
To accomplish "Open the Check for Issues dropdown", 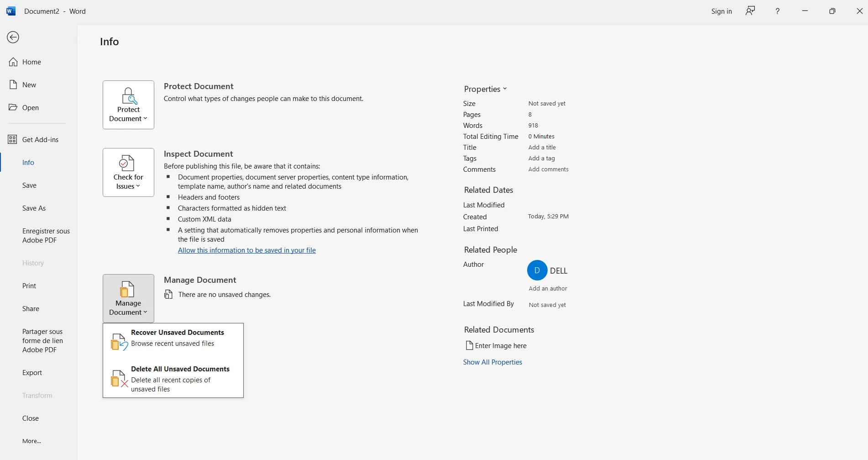I will point(128,172).
